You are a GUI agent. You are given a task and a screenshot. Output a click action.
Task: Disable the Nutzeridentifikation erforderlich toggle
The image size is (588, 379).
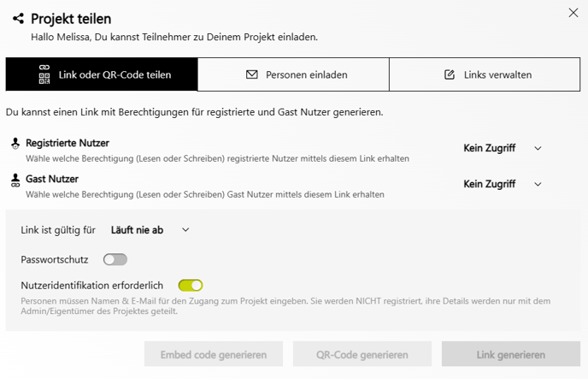(x=191, y=286)
